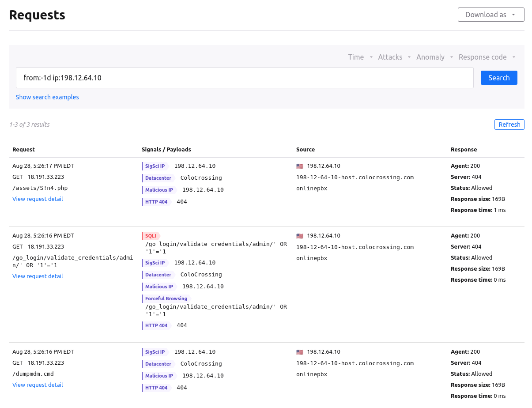Expand the Attacks filter dropdown
Viewport: 532px width, 408px height.
(x=394, y=57)
